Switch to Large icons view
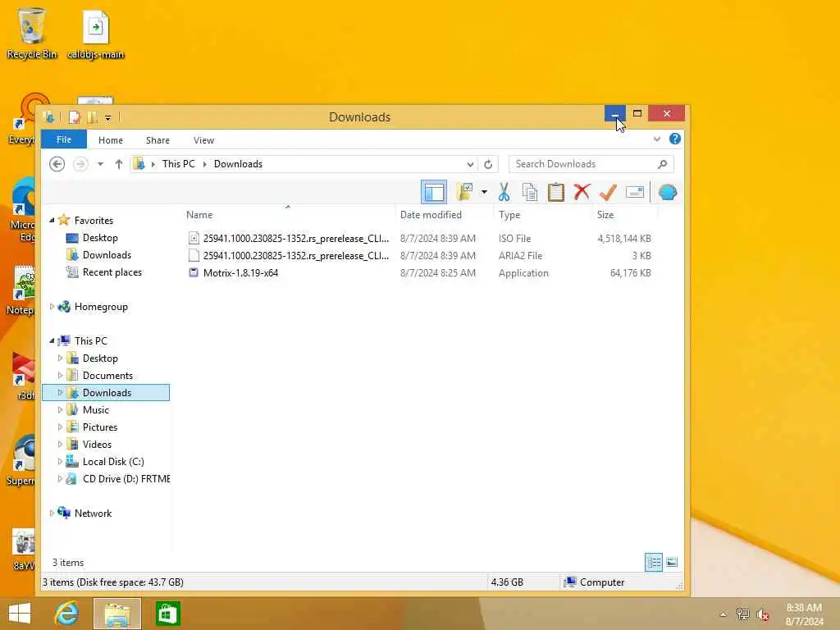 (672, 563)
